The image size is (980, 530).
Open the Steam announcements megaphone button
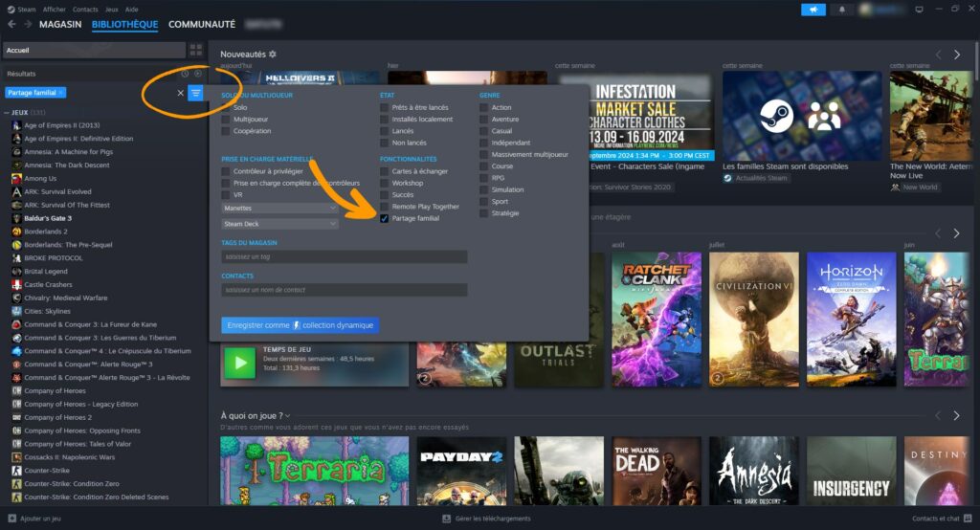click(813, 10)
